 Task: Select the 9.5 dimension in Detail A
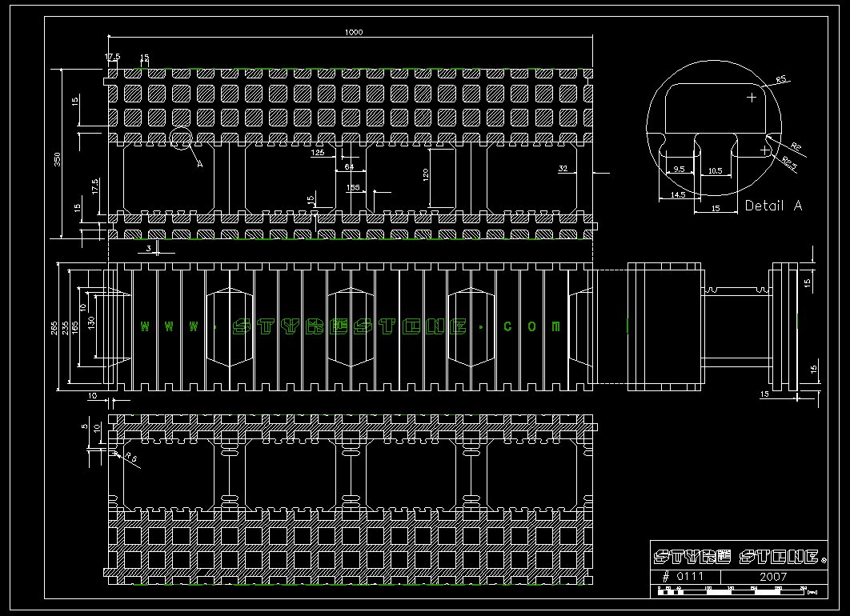[x=679, y=170]
